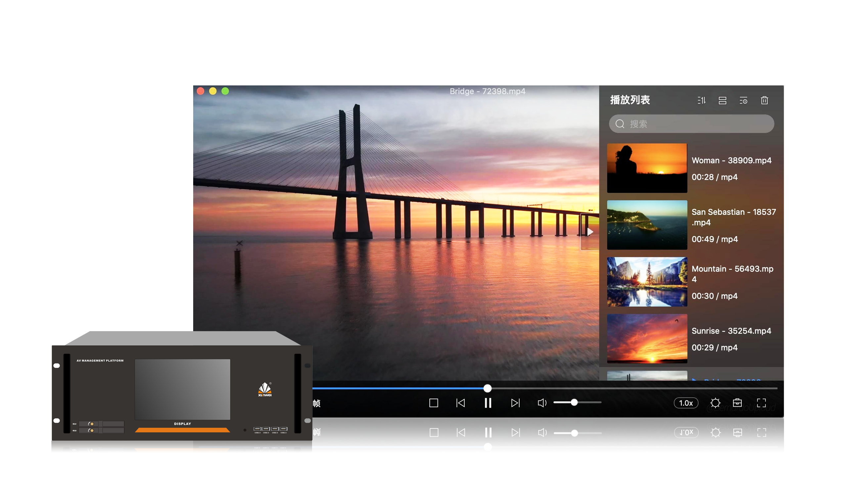
Task: Skip to the previous video in the upper bar
Action: (x=460, y=403)
